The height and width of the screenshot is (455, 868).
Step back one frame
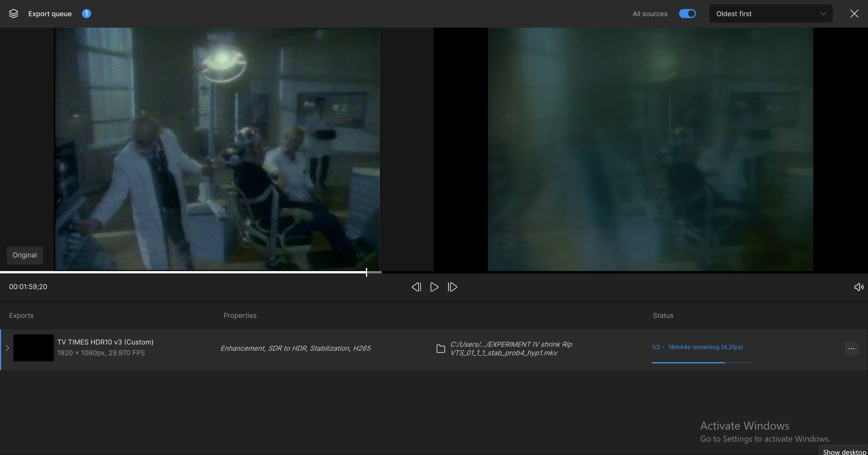coord(416,287)
